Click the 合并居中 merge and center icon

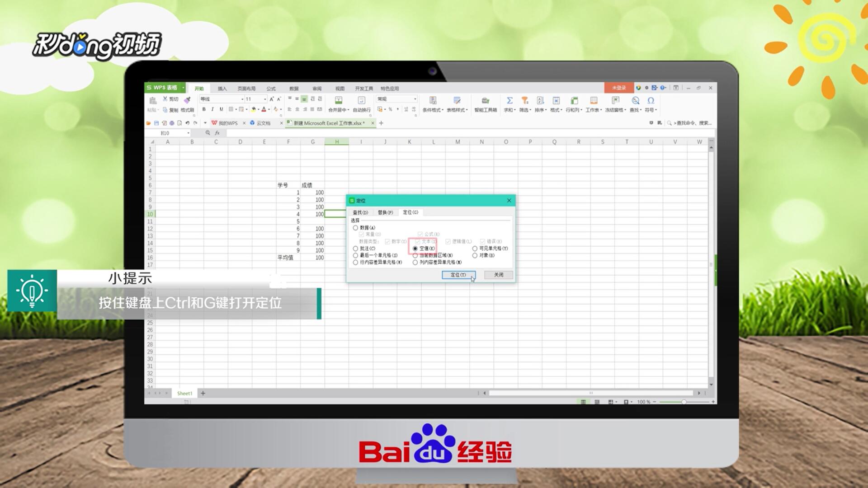click(x=338, y=101)
